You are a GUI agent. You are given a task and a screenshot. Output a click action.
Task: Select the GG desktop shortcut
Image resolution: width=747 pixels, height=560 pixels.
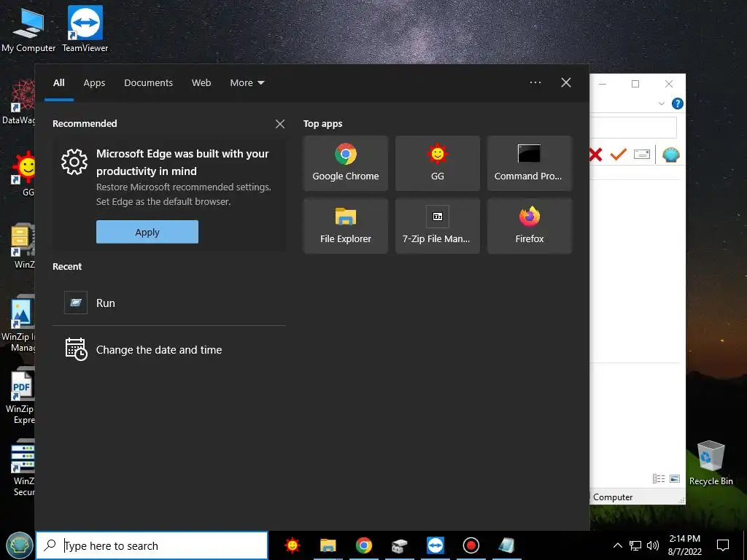(24, 174)
